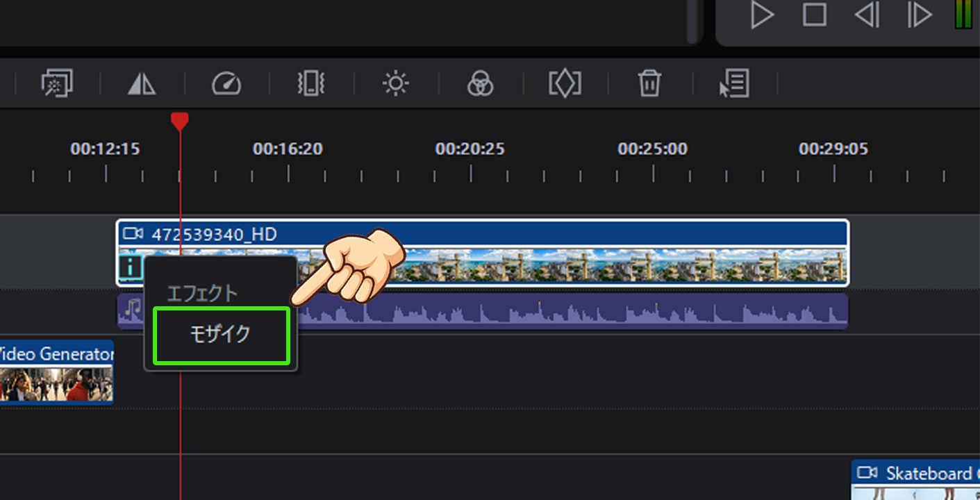
Task: Step back to previous frame
Action: (867, 15)
